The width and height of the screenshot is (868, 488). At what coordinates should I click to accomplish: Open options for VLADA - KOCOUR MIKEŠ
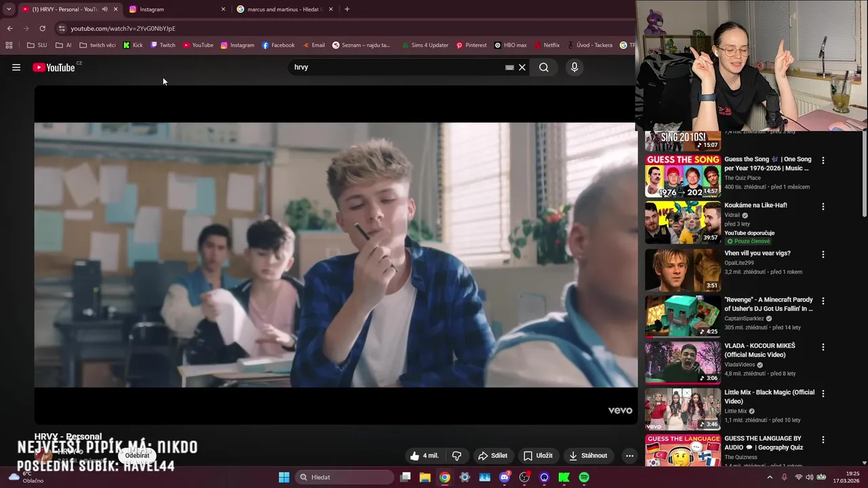tap(823, 347)
